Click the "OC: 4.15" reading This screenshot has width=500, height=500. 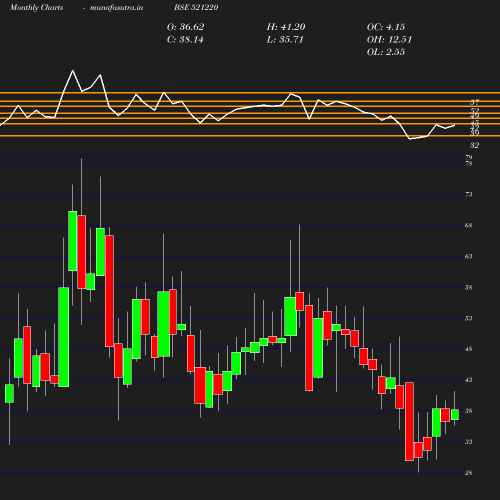tap(386, 27)
